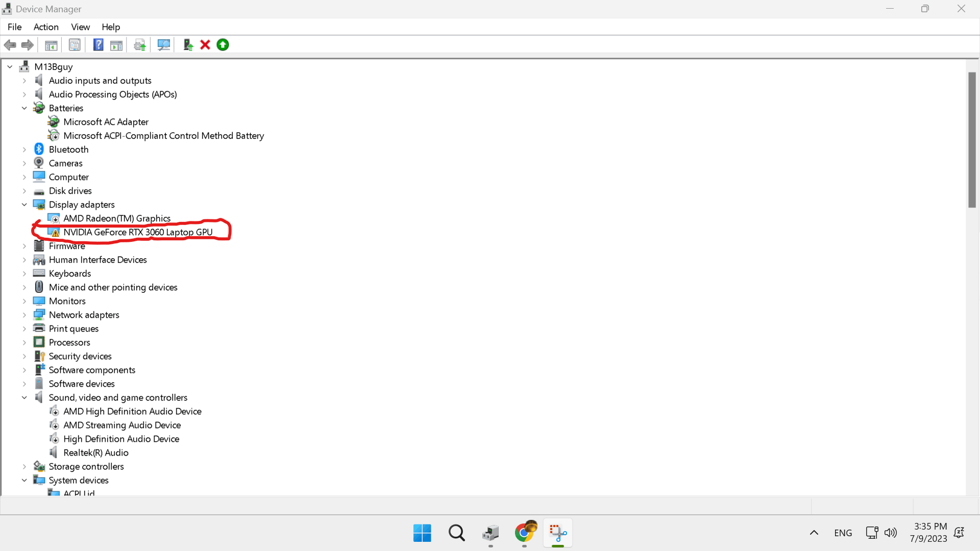Toggle the console tree panel

51,45
